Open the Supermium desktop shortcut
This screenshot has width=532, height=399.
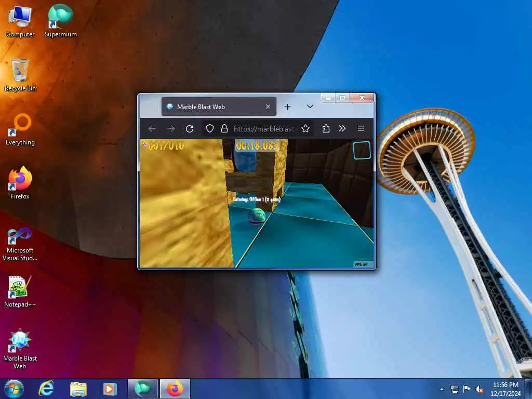coord(60,21)
